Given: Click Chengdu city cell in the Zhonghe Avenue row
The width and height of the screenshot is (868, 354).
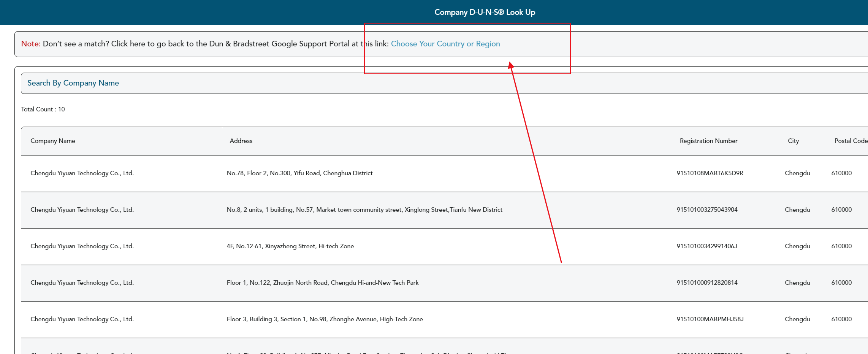Looking at the screenshot, I should point(797,319).
